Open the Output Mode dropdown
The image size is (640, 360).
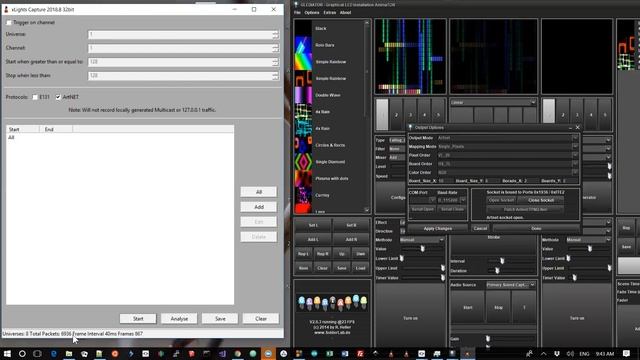pyautogui.click(x=575, y=138)
